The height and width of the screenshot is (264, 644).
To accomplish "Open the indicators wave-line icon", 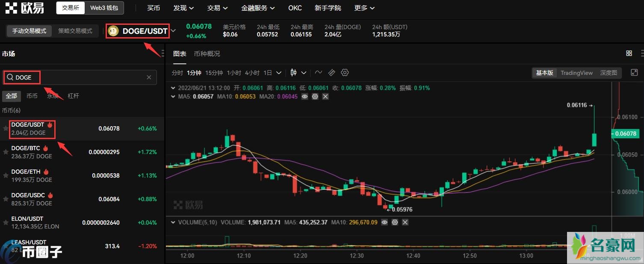I will 319,73.
